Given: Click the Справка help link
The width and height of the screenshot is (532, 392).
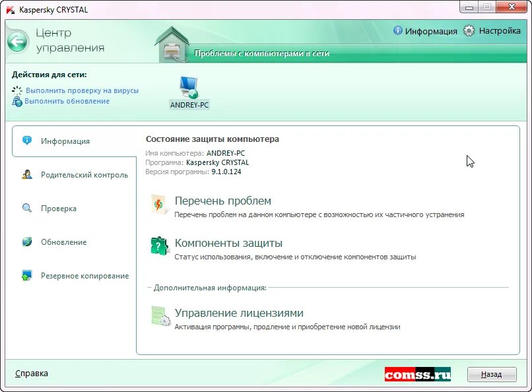Looking at the screenshot, I should 32,374.
